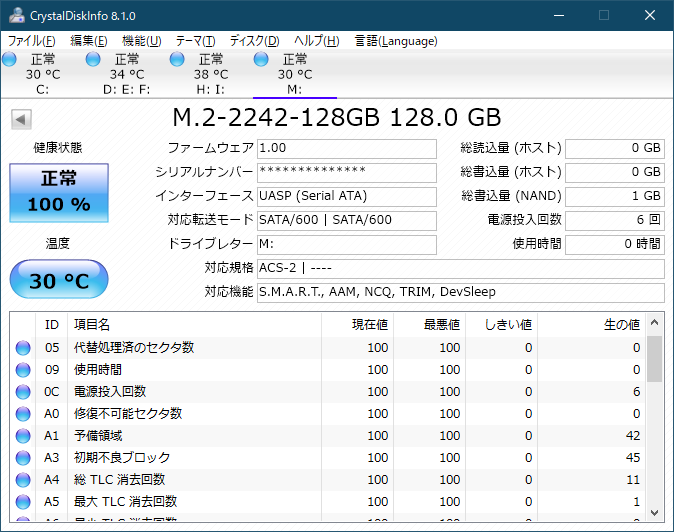This screenshot has height=532, width=674.
Task: Click status orb for attribute 09
Action: (x=23, y=370)
